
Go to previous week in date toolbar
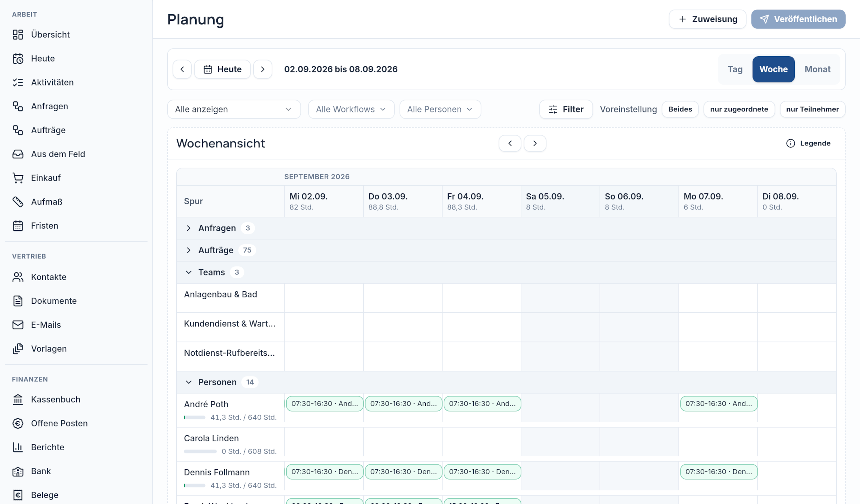(182, 69)
